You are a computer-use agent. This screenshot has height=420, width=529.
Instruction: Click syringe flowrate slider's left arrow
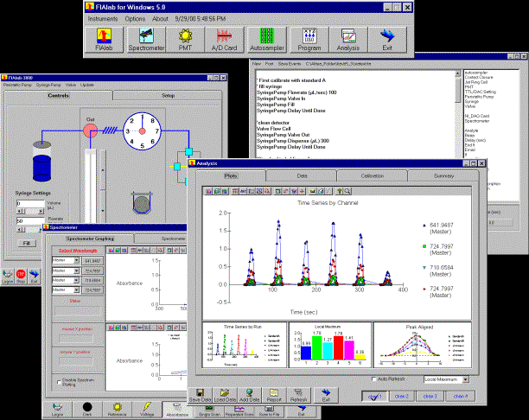[x=20, y=229]
